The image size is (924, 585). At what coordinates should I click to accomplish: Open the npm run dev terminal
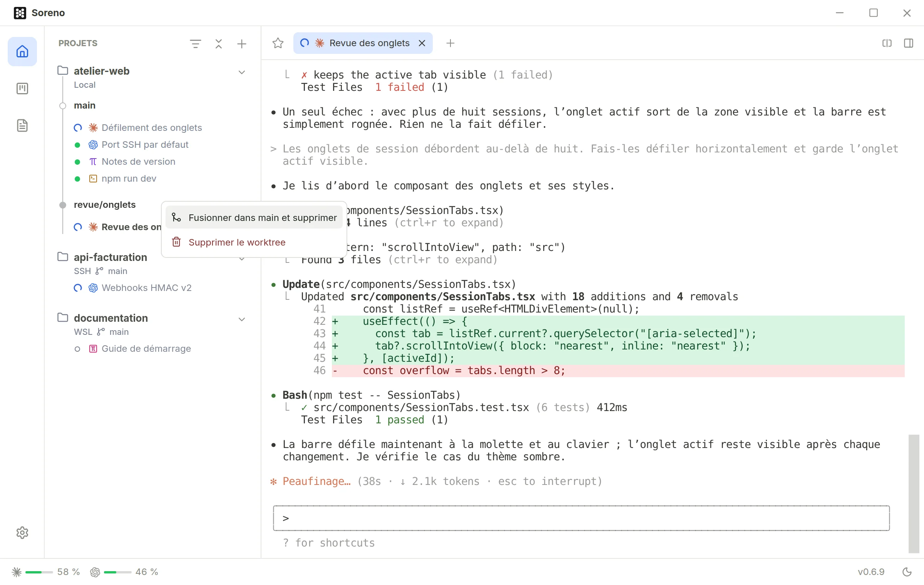pos(129,178)
